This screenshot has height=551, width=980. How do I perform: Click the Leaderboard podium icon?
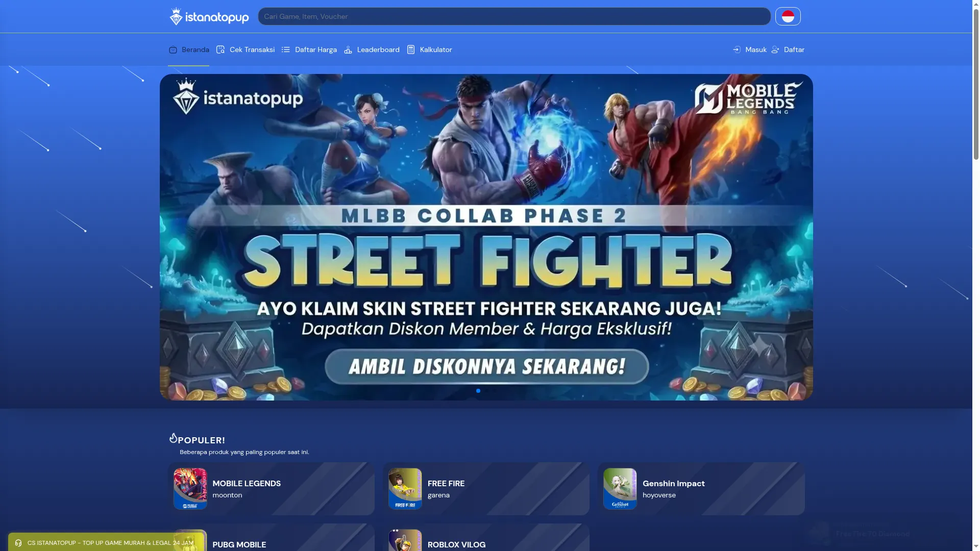[x=348, y=49]
